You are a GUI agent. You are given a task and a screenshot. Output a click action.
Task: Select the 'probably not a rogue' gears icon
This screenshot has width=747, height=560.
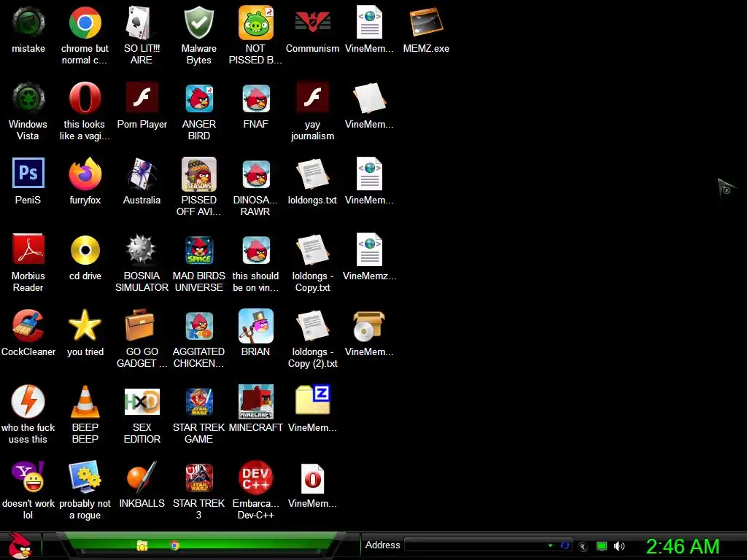coord(85,477)
